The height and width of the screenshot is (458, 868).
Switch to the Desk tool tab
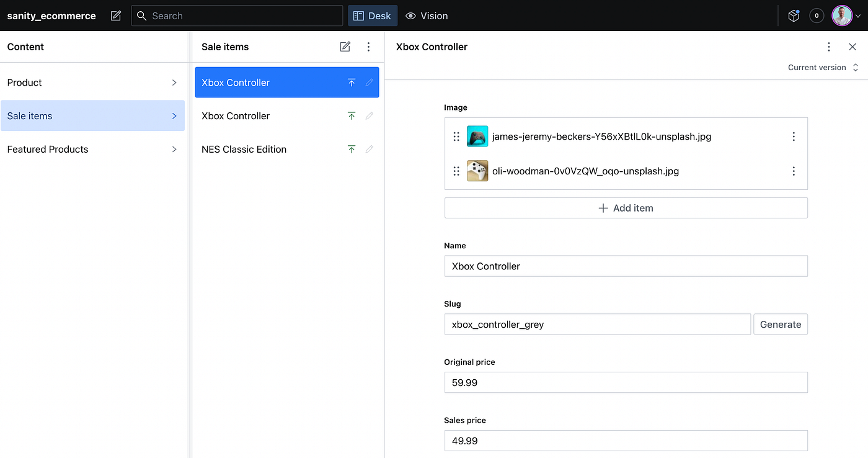click(x=372, y=16)
